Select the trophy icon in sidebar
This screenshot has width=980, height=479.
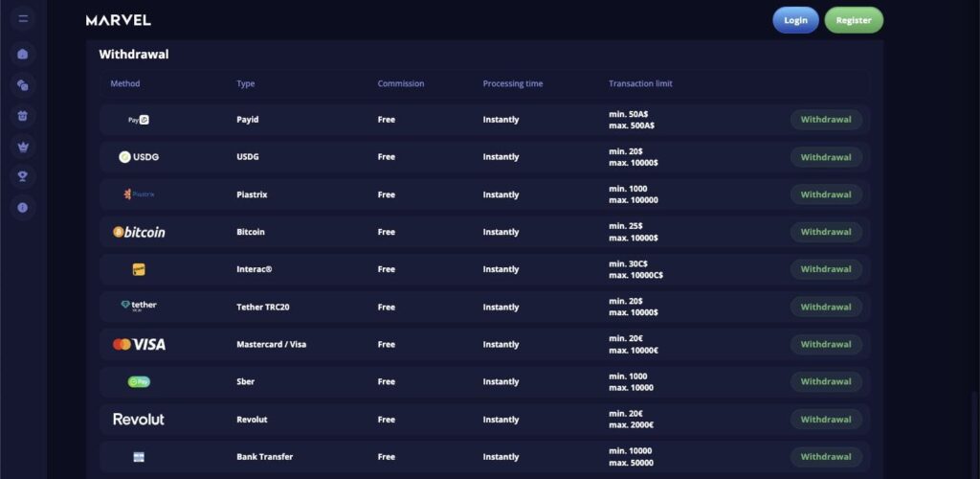tap(23, 176)
